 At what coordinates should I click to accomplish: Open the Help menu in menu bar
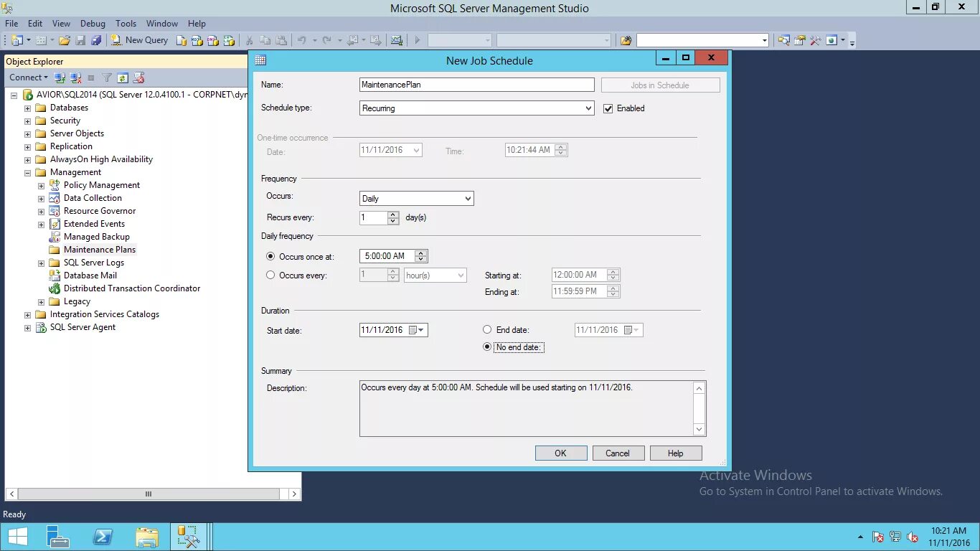[197, 24]
